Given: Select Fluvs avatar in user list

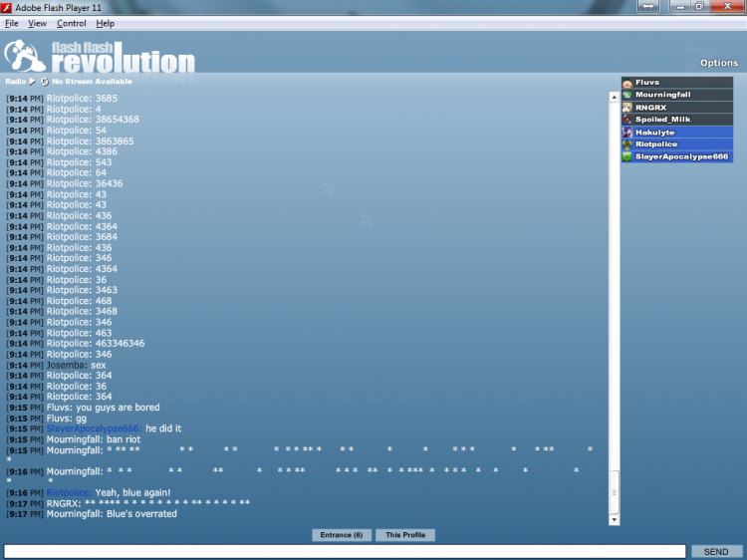Looking at the screenshot, I should tap(627, 83).
